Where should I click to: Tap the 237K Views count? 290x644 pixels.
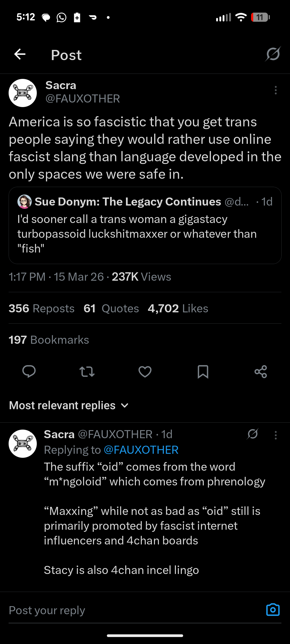[141, 277]
